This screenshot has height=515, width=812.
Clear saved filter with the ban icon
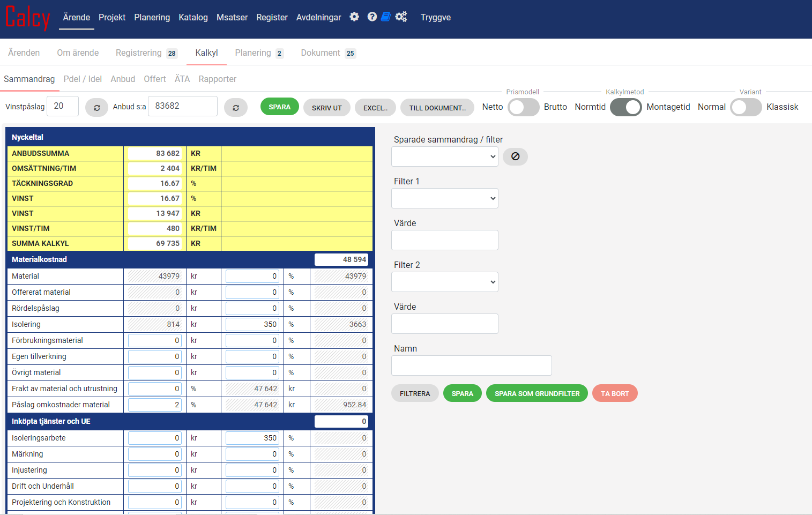(515, 156)
